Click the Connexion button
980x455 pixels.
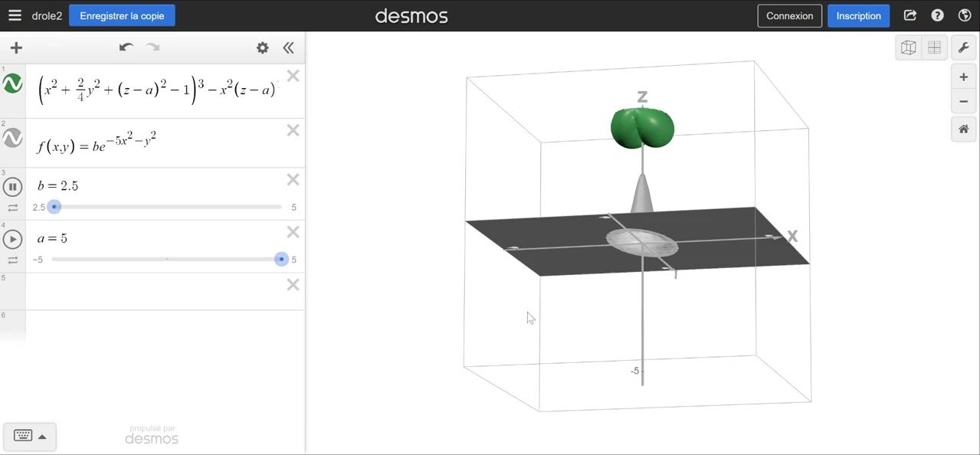[789, 15]
